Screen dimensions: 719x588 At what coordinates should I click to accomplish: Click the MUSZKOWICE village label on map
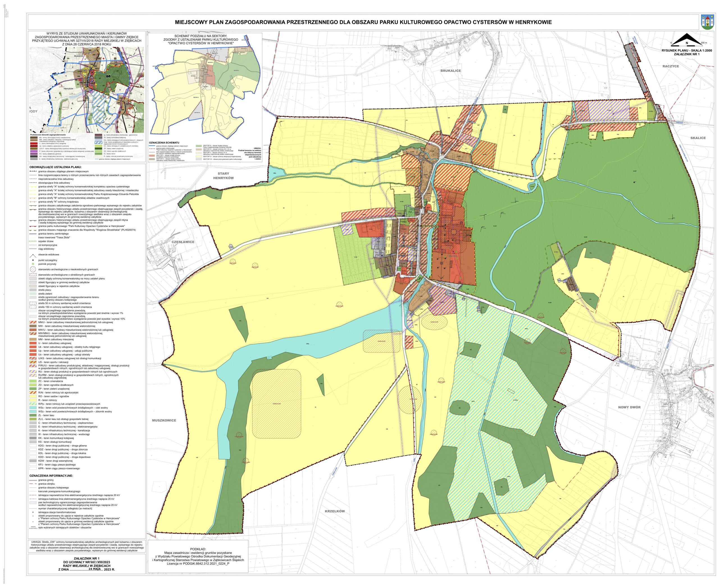[164, 420]
